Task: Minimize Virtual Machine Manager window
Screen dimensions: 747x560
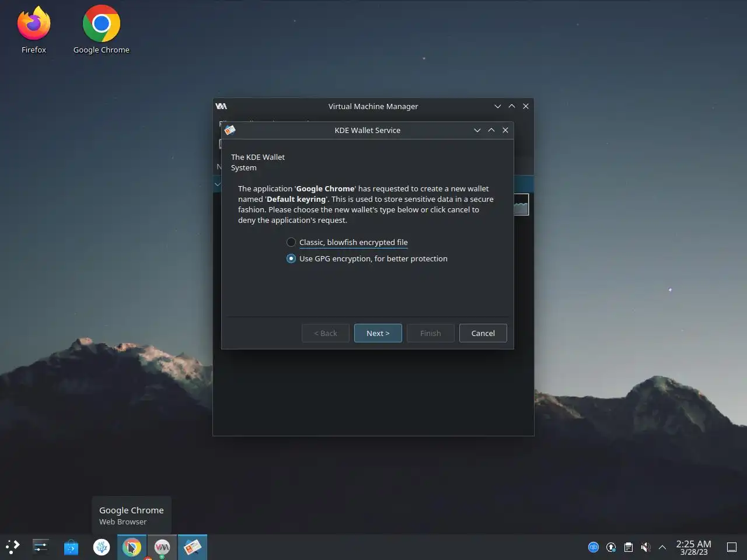Action: [x=498, y=106]
